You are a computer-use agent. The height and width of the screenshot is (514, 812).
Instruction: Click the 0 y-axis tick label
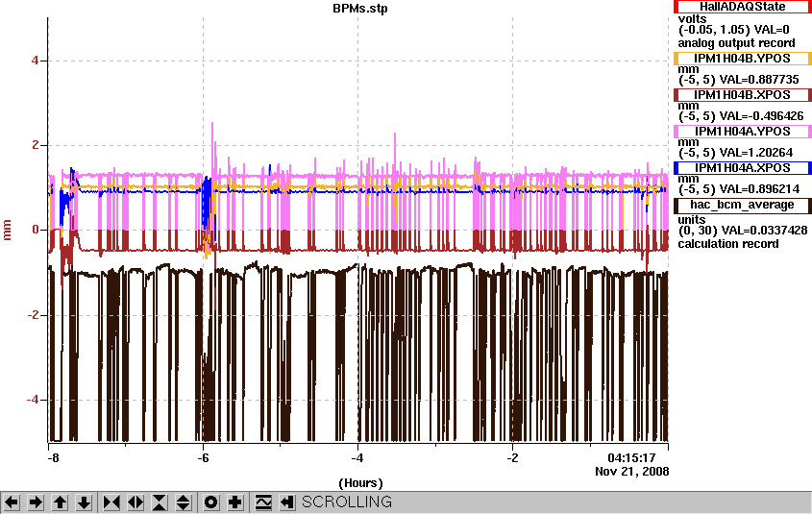click(x=36, y=230)
